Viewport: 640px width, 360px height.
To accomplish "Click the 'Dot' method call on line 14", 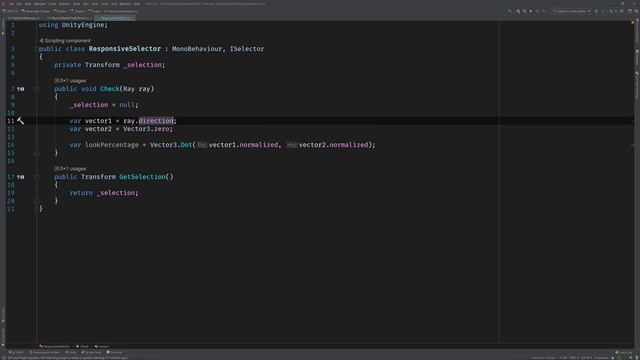I will 186,145.
